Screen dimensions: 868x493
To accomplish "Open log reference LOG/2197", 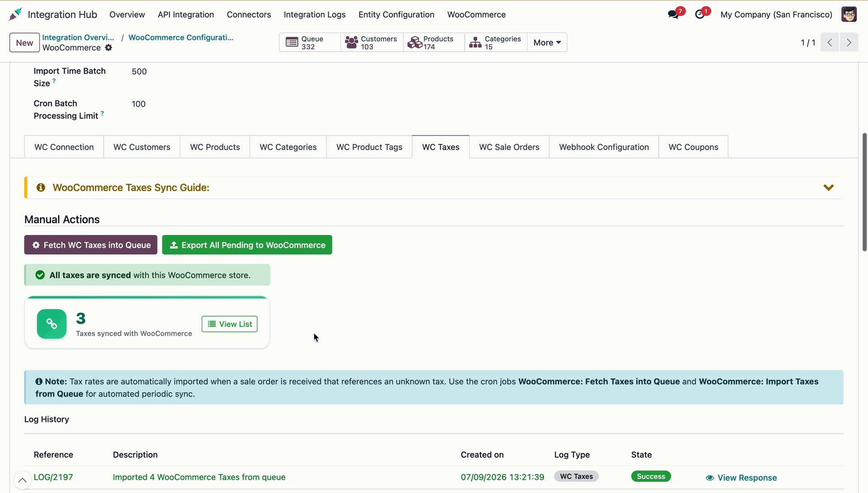I will coord(53,477).
